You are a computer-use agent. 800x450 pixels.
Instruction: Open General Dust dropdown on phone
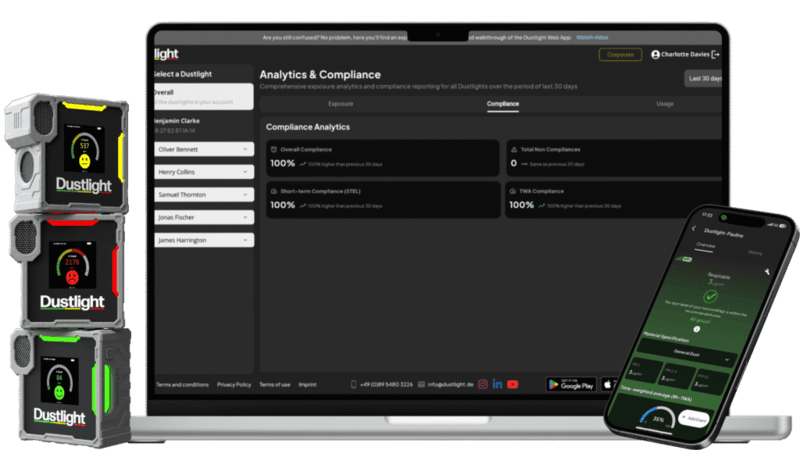click(x=686, y=354)
